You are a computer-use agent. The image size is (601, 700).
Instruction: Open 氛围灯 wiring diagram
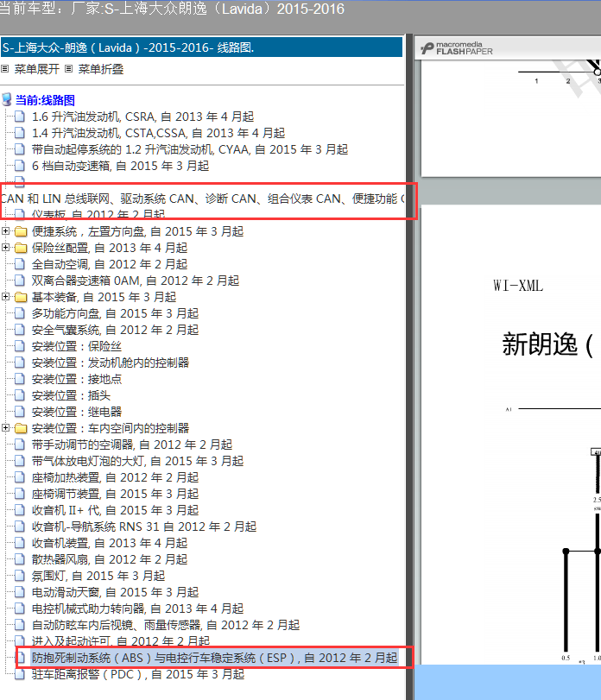pos(98,577)
